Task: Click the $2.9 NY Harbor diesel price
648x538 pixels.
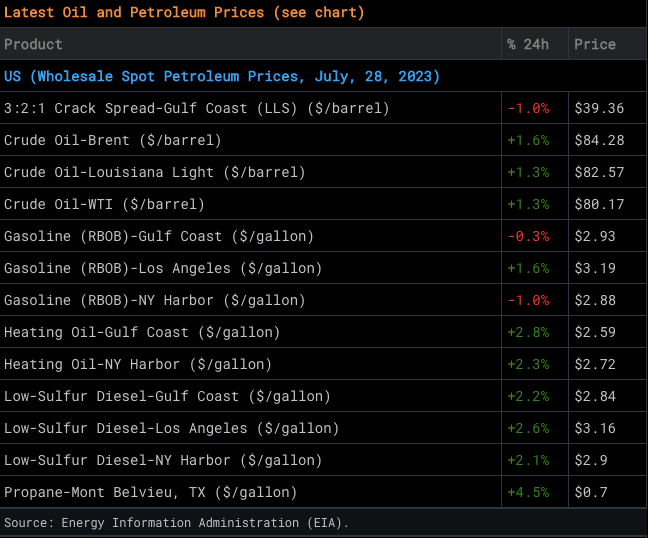Action: point(591,460)
